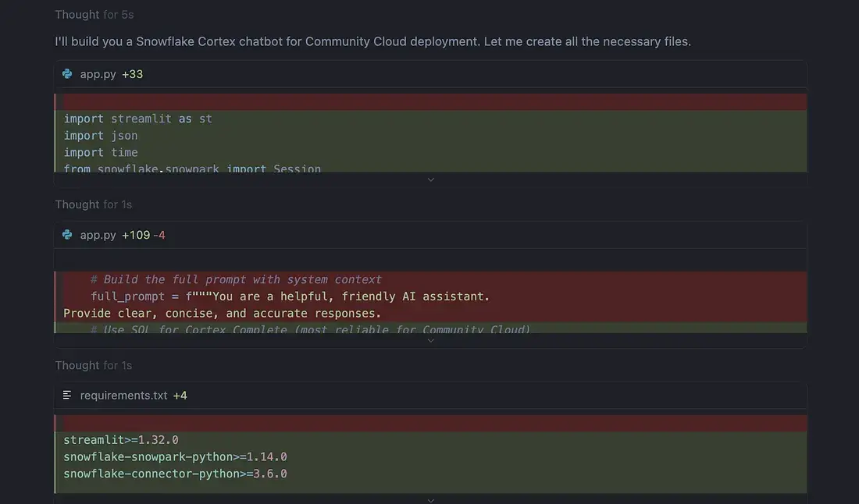Viewport: 859px width, 504px height.
Task: Click the full_prompt line in removed code
Action: pos(289,296)
